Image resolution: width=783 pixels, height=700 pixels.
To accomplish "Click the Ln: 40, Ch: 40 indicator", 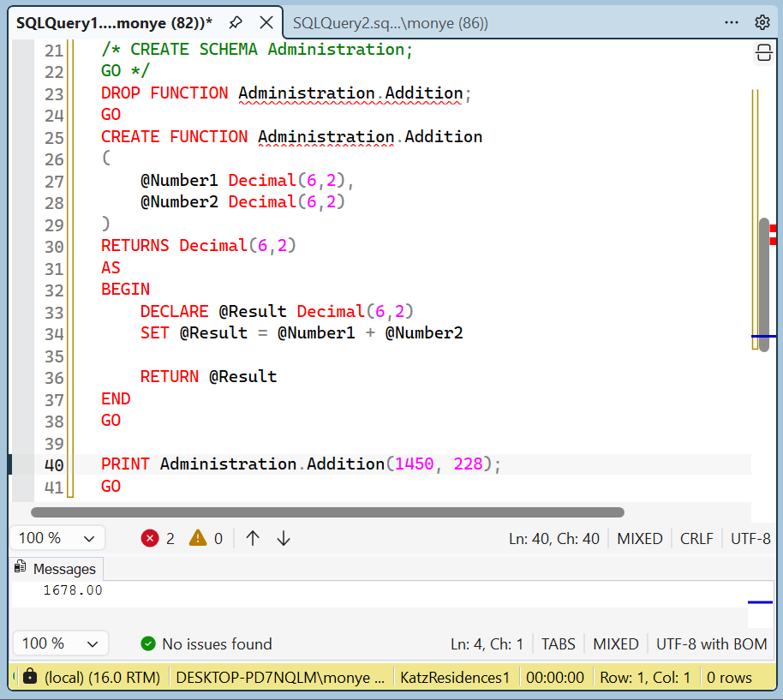I will point(553,539).
